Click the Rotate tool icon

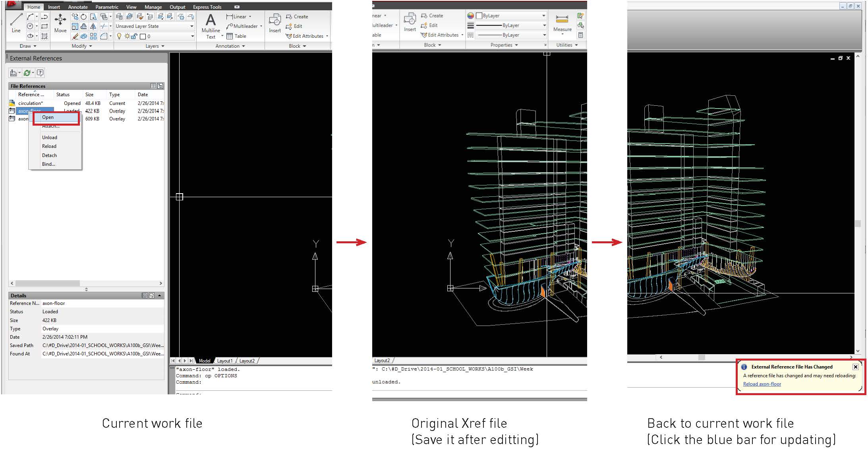click(x=84, y=17)
